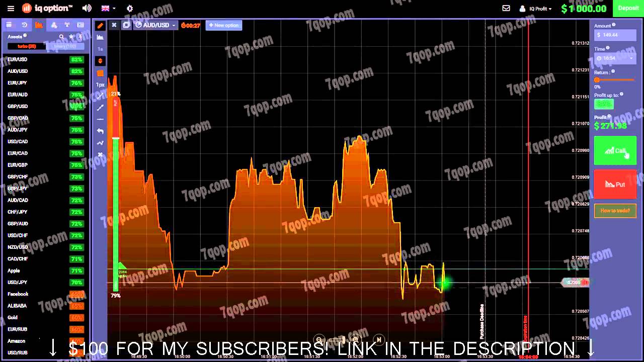This screenshot has width=644, height=362.
Task: Open settings via the gear icon
Action: click(x=130, y=9)
